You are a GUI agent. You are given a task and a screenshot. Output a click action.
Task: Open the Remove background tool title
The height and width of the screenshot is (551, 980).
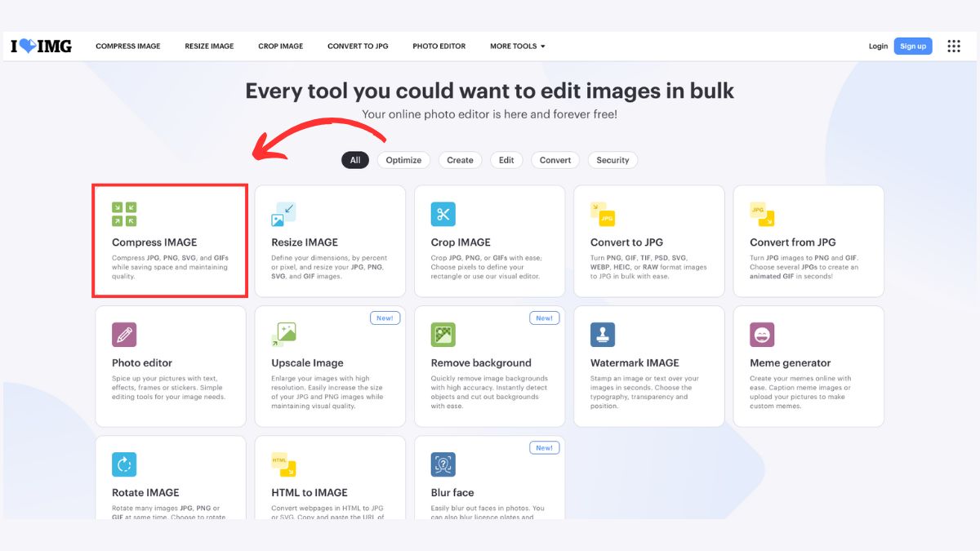pyautogui.click(x=481, y=363)
